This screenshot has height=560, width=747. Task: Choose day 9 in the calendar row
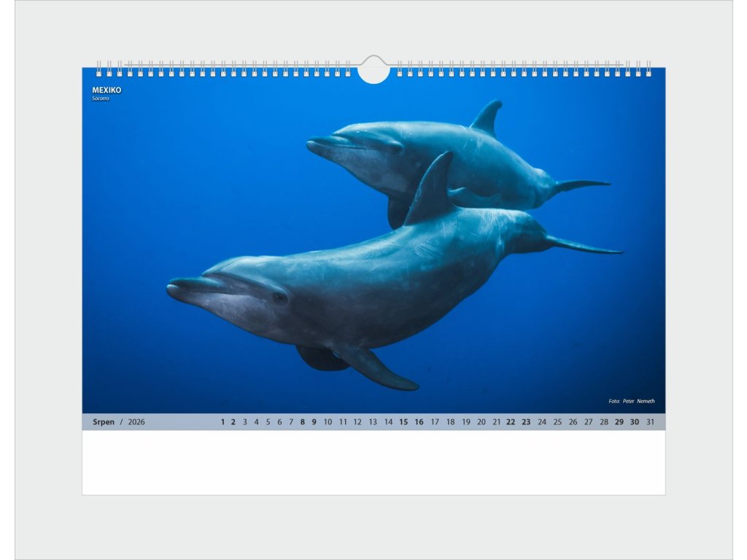point(314,422)
